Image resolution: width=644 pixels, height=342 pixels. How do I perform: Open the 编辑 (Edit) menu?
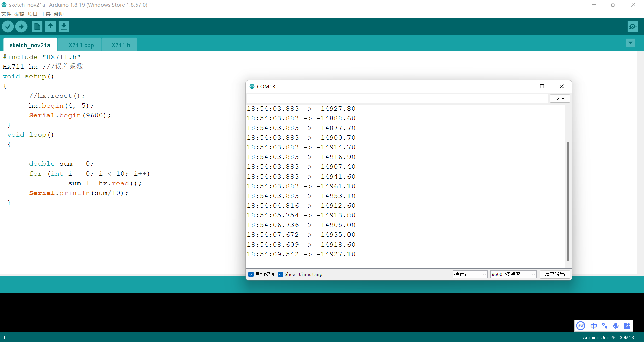(19, 14)
